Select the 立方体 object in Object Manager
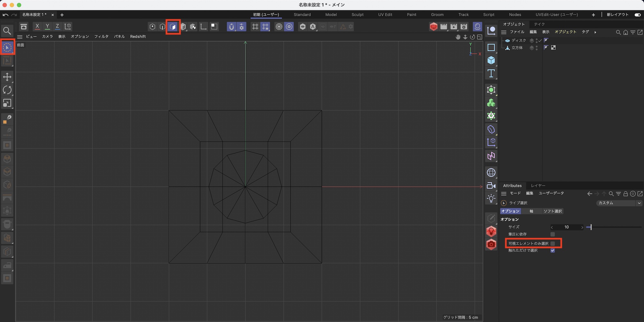 [517, 48]
